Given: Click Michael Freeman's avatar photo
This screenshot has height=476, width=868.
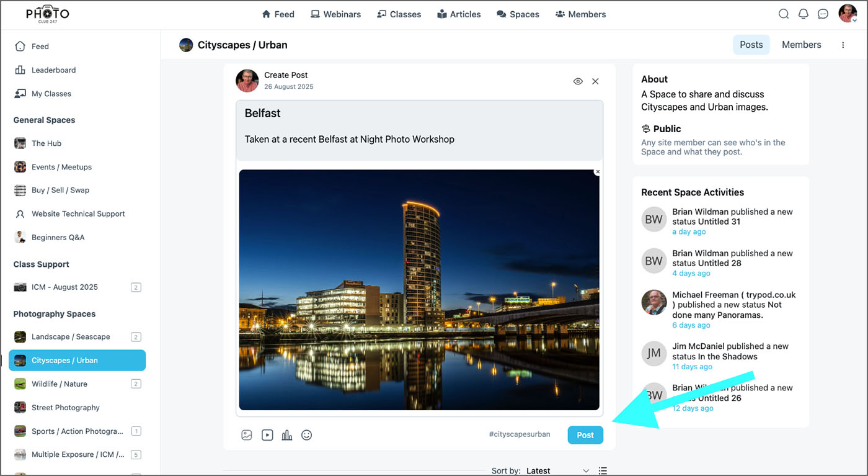Looking at the screenshot, I should coord(654,302).
